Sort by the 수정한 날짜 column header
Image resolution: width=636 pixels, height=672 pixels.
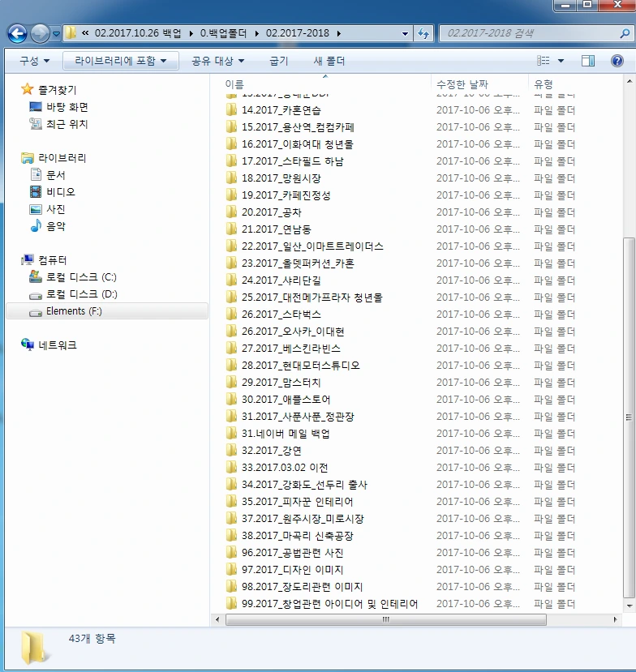479,84
